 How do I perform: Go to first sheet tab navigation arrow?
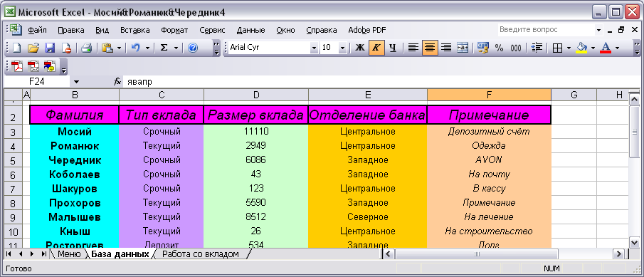pos(9,254)
